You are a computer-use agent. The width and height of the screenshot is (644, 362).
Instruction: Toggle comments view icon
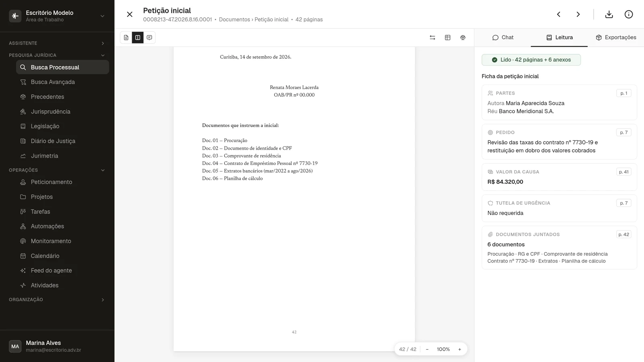pyautogui.click(x=149, y=37)
